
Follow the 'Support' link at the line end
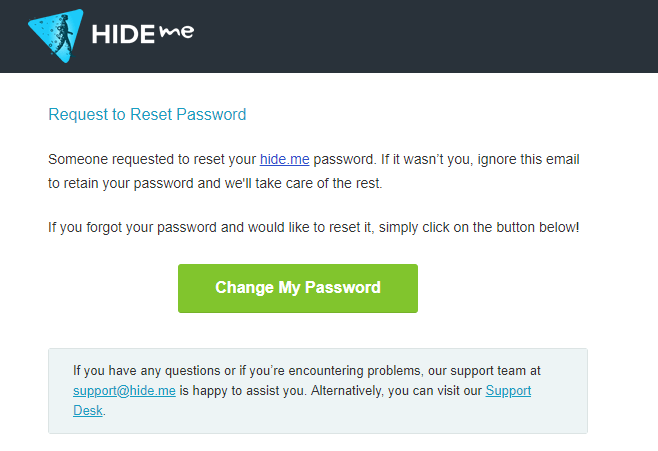(508, 391)
